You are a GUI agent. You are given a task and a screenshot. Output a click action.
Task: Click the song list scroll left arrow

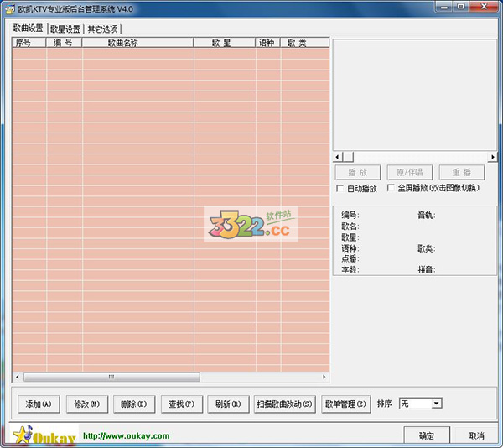point(18,377)
